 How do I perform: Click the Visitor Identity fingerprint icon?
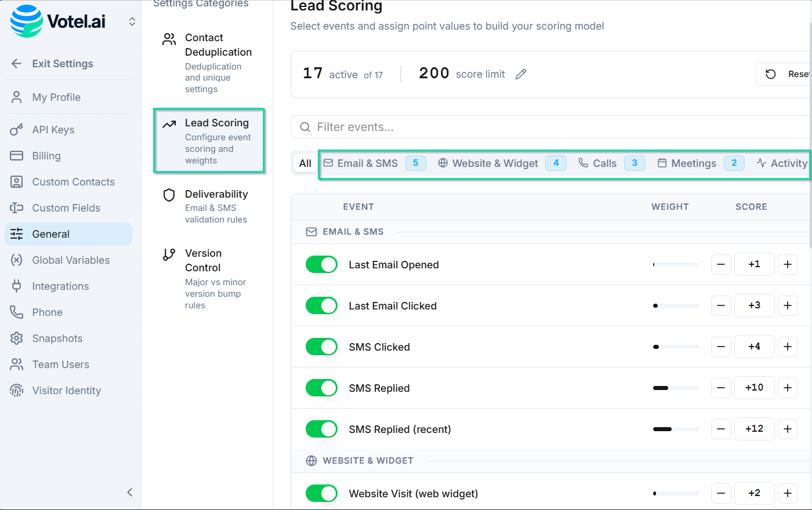[17, 391]
